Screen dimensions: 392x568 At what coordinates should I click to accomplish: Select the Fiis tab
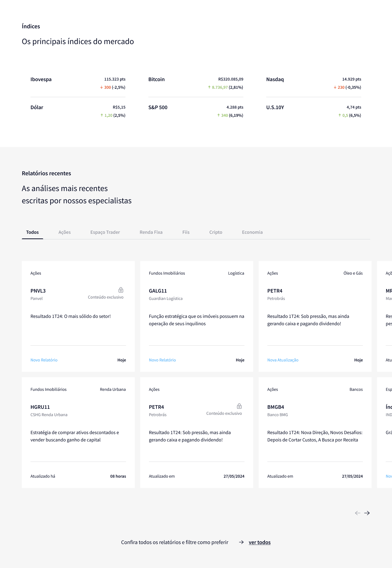186,232
